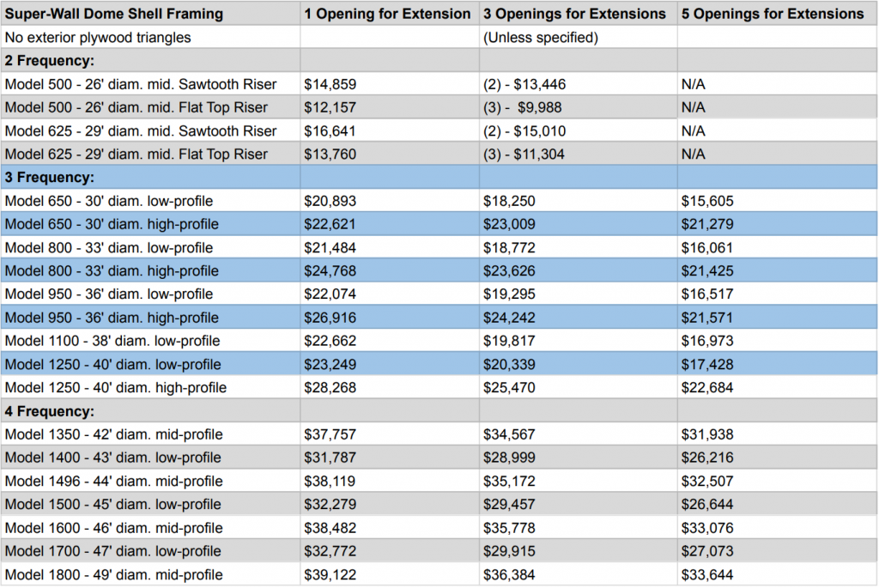
Task: Select Model 1350 42' diam. mid-profile label
Action: [150, 434]
